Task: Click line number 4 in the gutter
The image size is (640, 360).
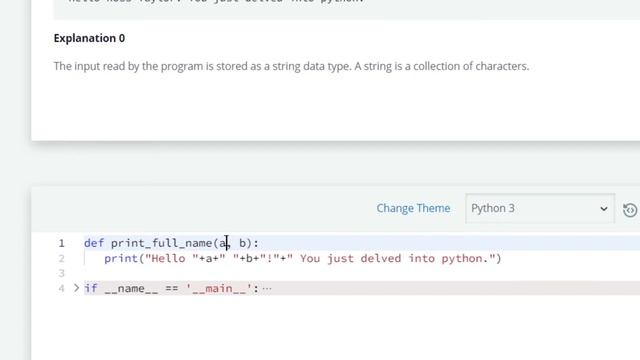Action: (x=61, y=289)
